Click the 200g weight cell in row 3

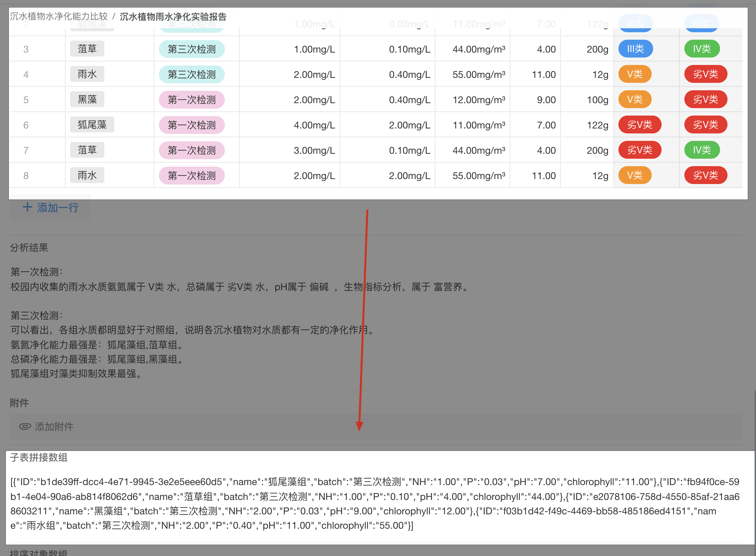(x=597, y=50)
